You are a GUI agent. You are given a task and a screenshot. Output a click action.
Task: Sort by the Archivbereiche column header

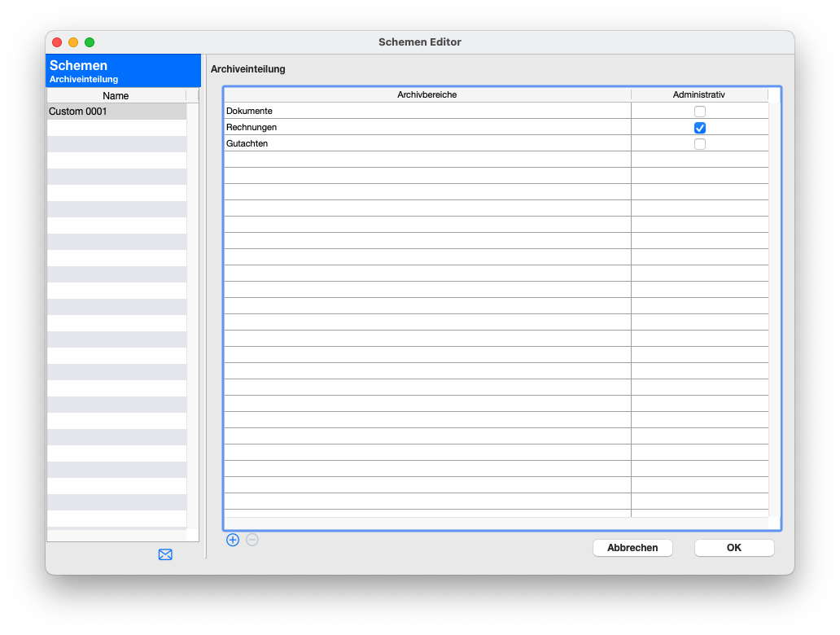[x=427, y=95]
